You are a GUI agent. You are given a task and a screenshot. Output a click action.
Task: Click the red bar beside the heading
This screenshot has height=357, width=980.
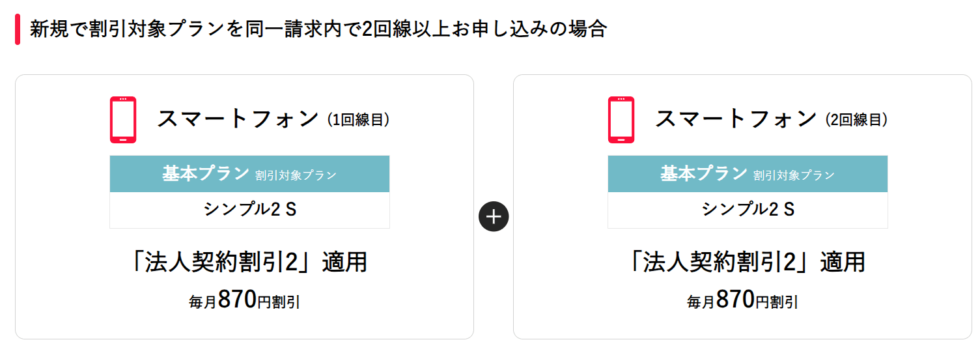[18, 30]
